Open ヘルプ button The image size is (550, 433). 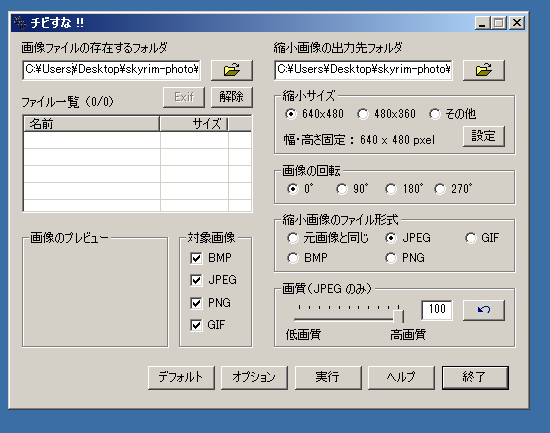point(401,378)
